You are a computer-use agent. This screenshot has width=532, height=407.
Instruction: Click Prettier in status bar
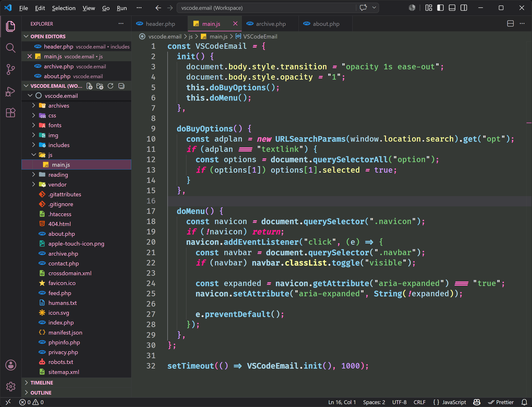pos(501,402)
